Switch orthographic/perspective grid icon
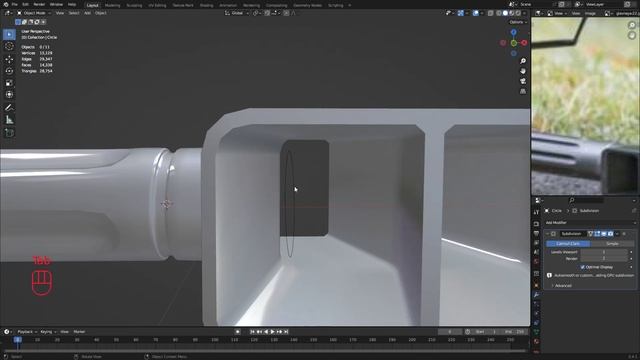The image size is (640, 360). pyautogui.click(x=523, y=91)
